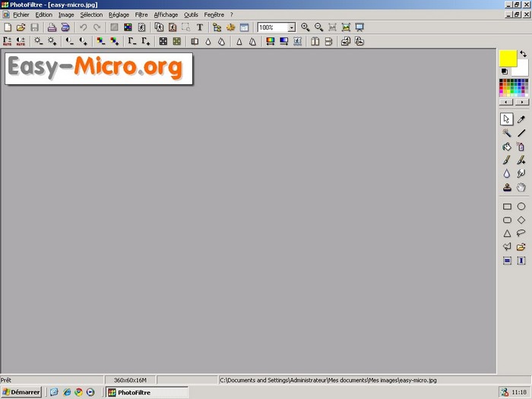Image resolution: width=532 pixels, height=399 pixels.
Task: Choose the Diamond selection shape
Action: pyautogui.click(x=521, y=220)
